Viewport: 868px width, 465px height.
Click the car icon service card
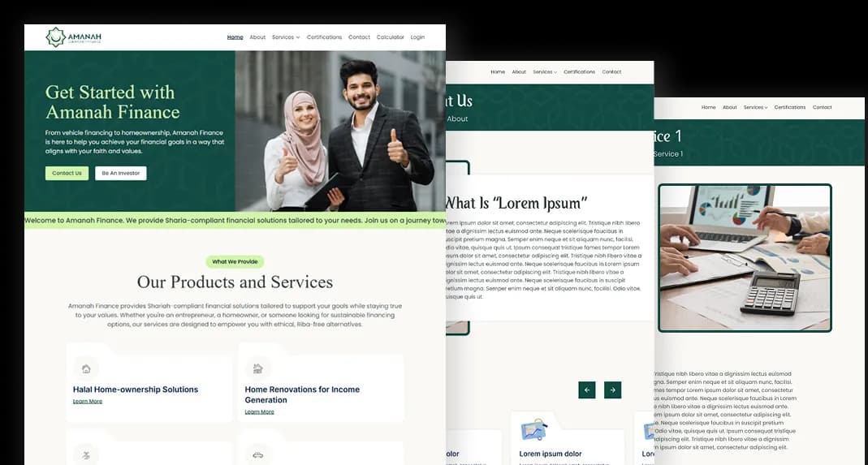258,455
